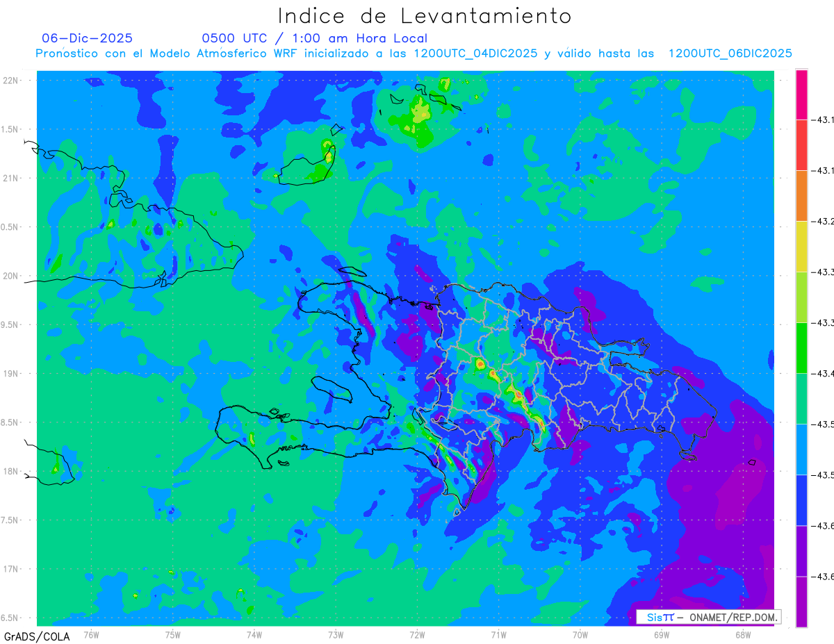Click the red color bar swatch
834x644 pixels.
[801, 145]
